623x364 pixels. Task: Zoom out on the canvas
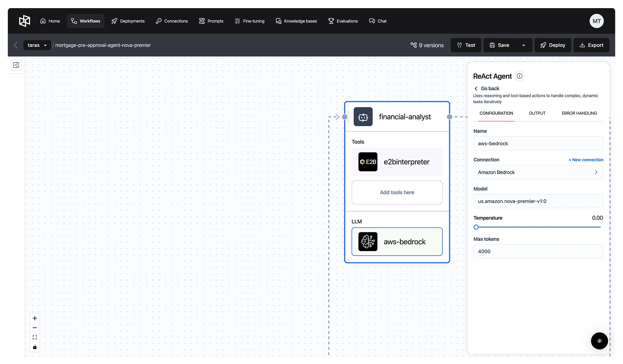[x=35, y=328]
